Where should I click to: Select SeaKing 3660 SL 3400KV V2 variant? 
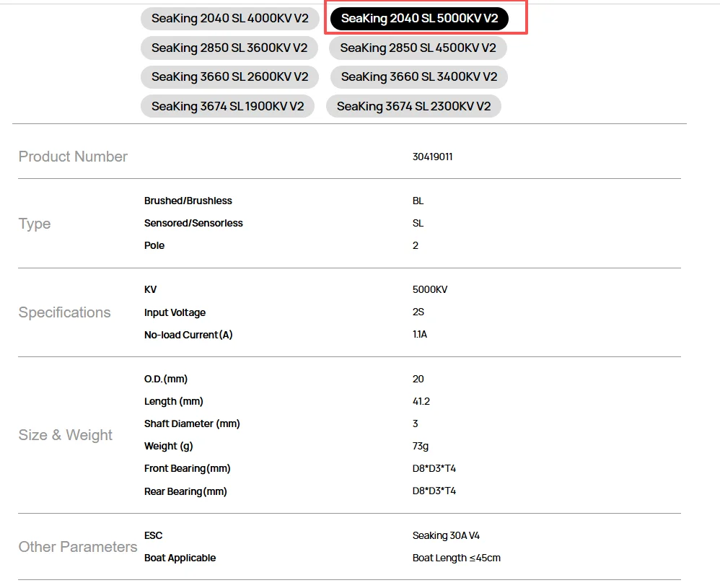pos(418,76)
